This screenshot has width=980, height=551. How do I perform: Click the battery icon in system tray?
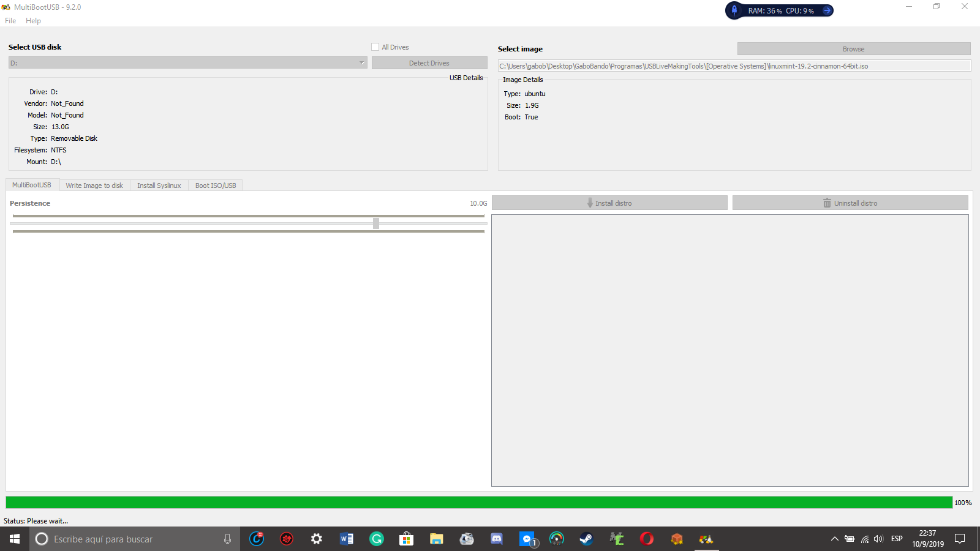[x=850, y=539]
